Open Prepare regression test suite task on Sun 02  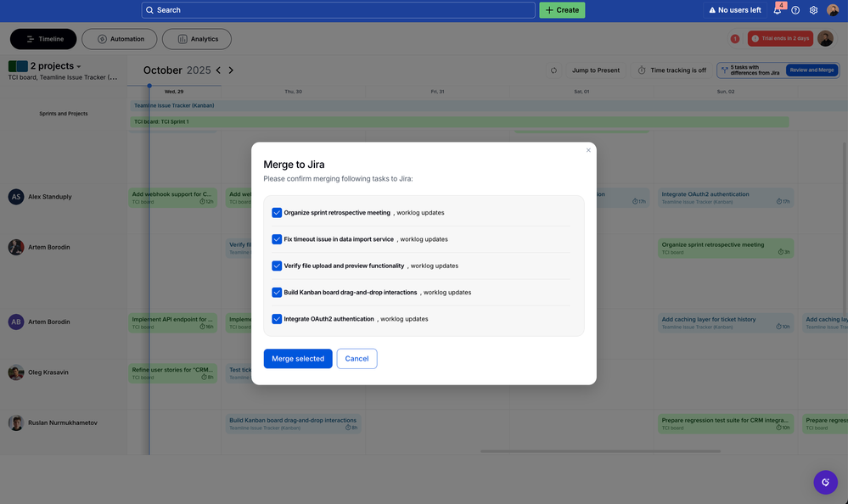(726, 424)
